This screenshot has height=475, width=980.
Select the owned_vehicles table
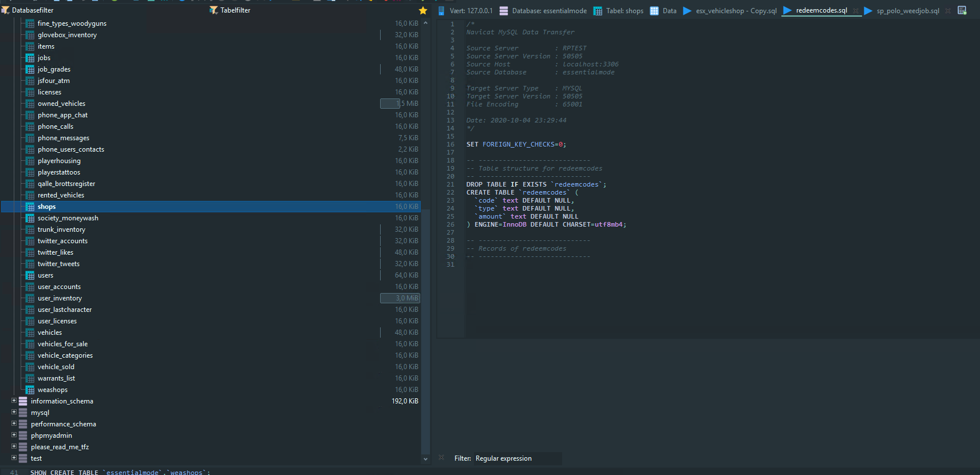61,104
